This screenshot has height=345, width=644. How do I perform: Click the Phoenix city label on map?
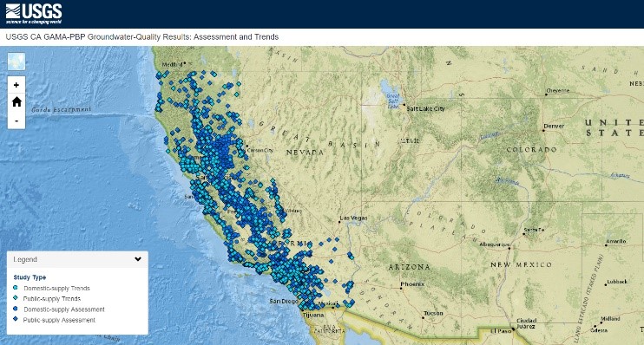(x=412, y=283)
